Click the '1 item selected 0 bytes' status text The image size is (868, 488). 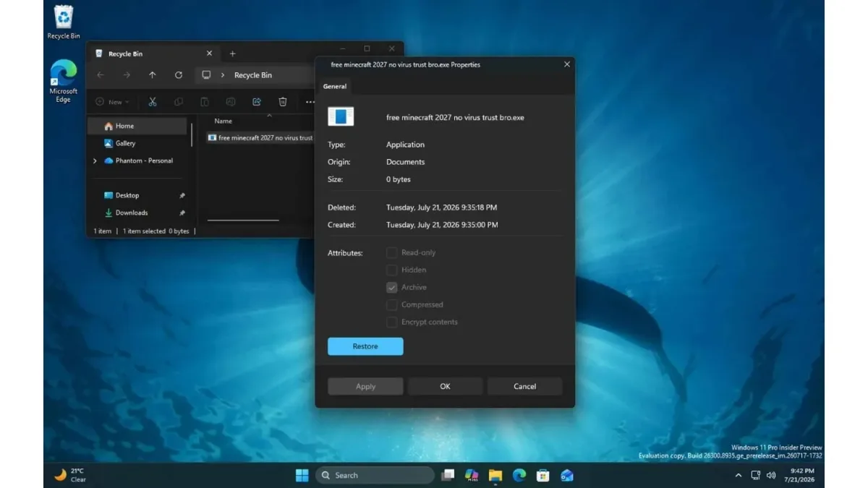pyautogui.click(x=156, y=231)
